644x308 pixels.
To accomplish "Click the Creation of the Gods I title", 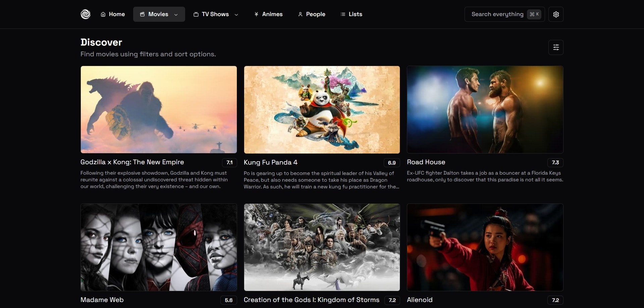I will [312, 300].
